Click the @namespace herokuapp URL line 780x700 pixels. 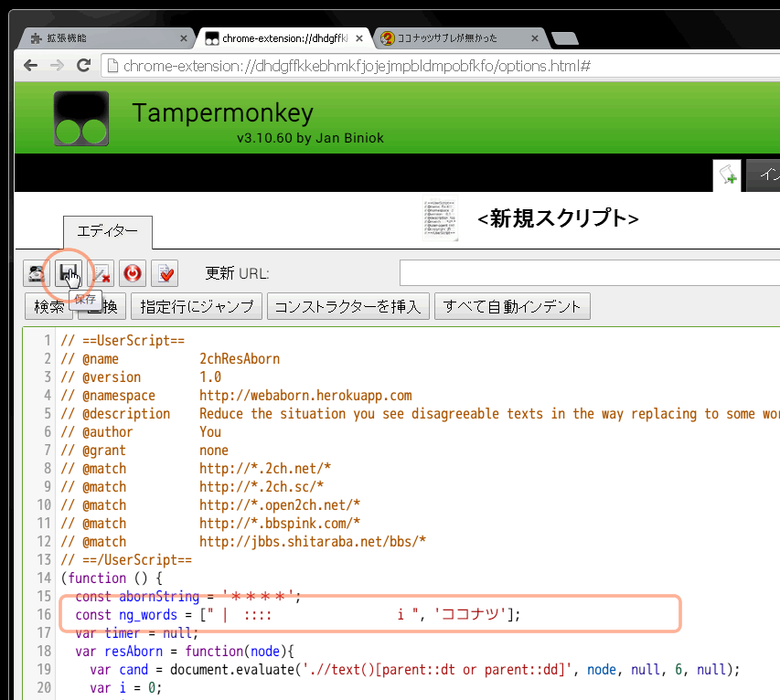click(x=236, y=396)
